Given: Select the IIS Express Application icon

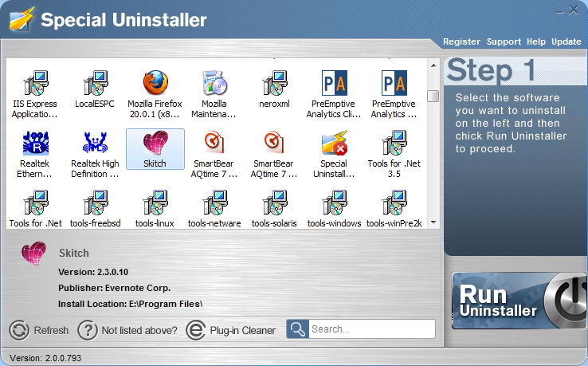Looking at the screenshot, I should [x=35, y=83].
